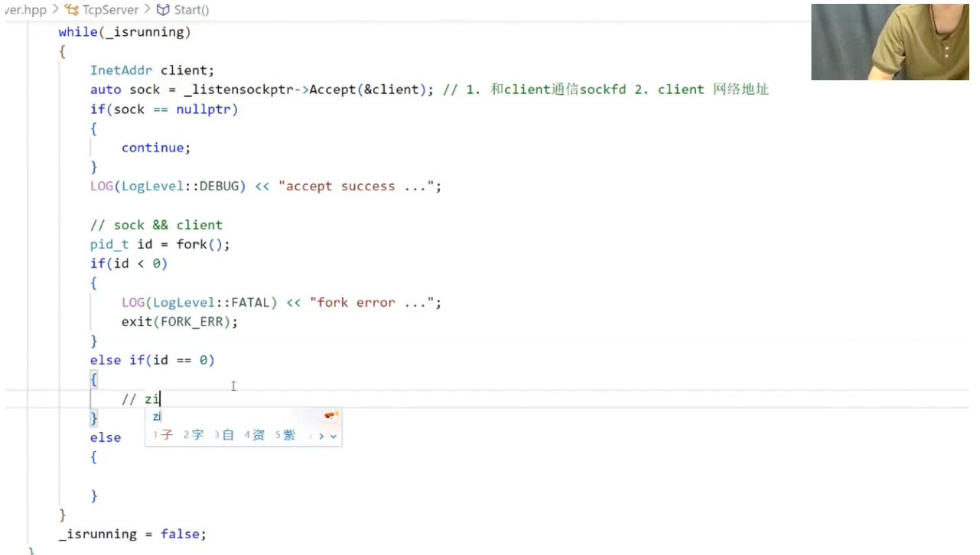Click the 'zi' pinyin composition in IME popup
The height and width of the screenshot is (555, 980).
click(157, 417)
